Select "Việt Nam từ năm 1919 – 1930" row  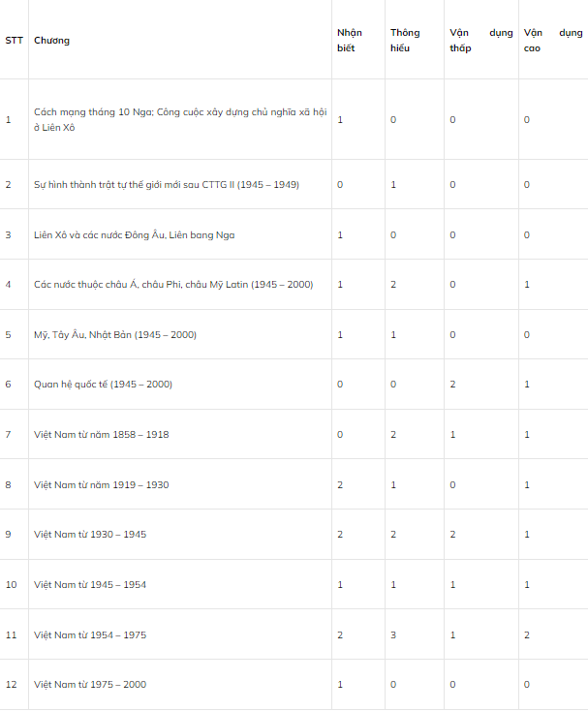(x=101, y=484)
